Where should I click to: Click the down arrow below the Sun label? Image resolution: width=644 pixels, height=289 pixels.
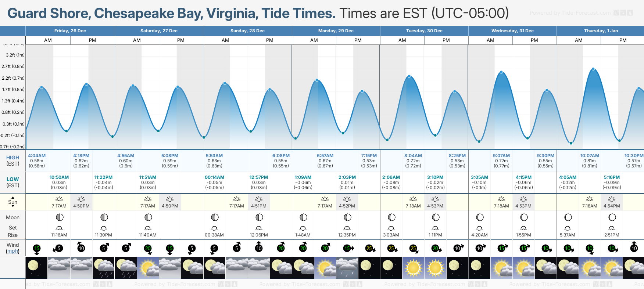pos(13,206)
